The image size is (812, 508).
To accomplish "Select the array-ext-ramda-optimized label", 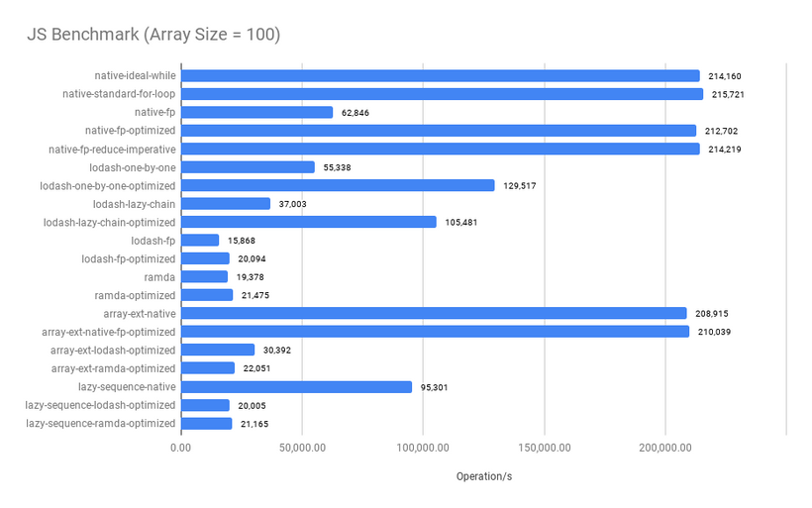I will (x=114, y=368).
